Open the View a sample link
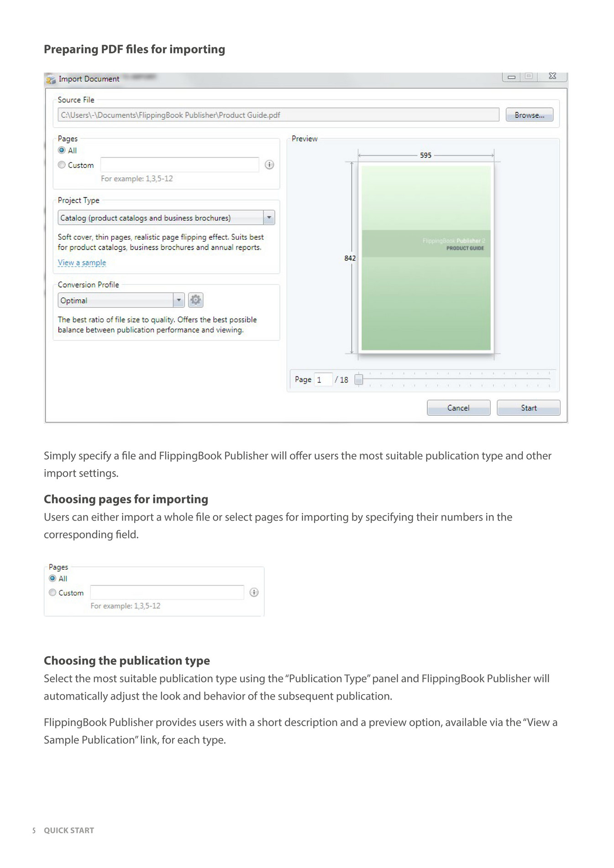This screenshot has width=614, height=868. [x=82, y=262]
